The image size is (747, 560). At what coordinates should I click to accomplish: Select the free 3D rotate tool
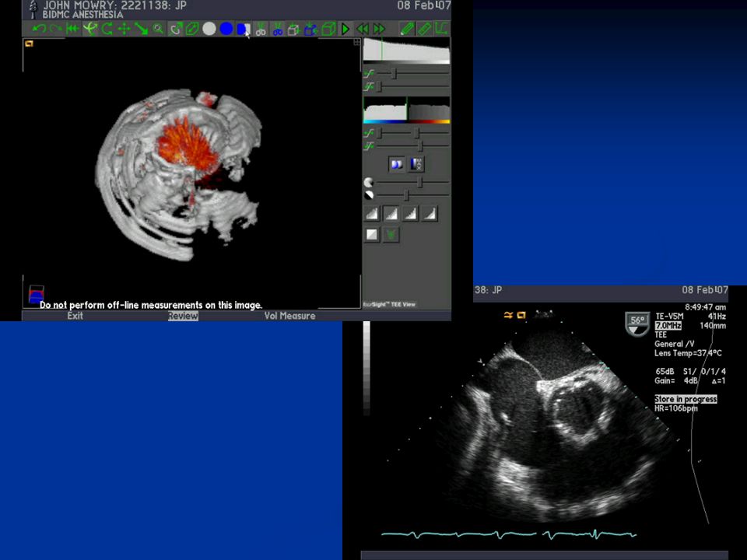click(x=89, y=29)
